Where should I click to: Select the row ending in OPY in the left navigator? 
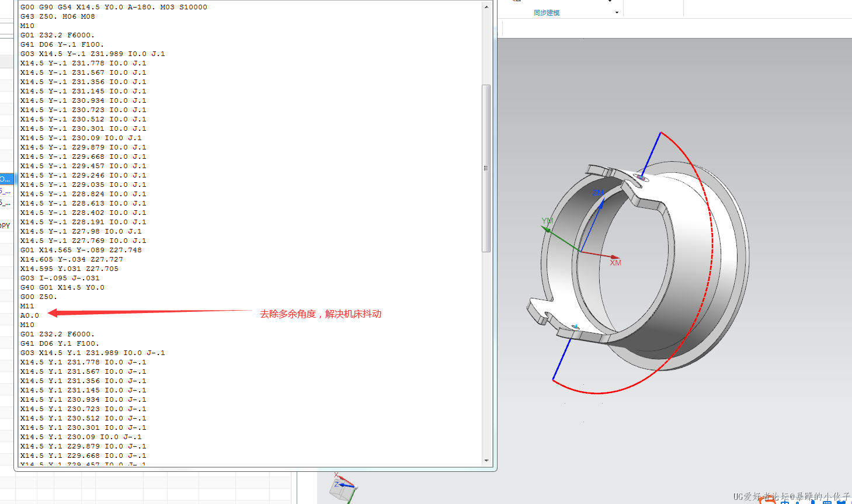(5, 226)
